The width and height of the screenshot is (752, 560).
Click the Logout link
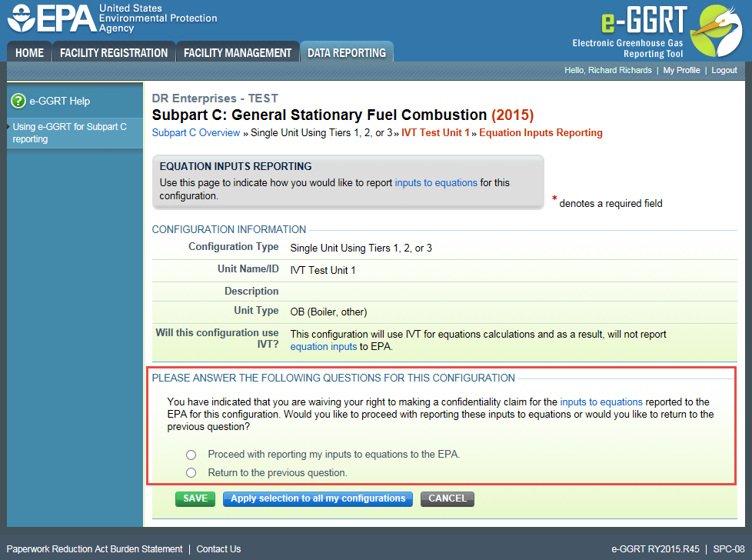point(724,70)
